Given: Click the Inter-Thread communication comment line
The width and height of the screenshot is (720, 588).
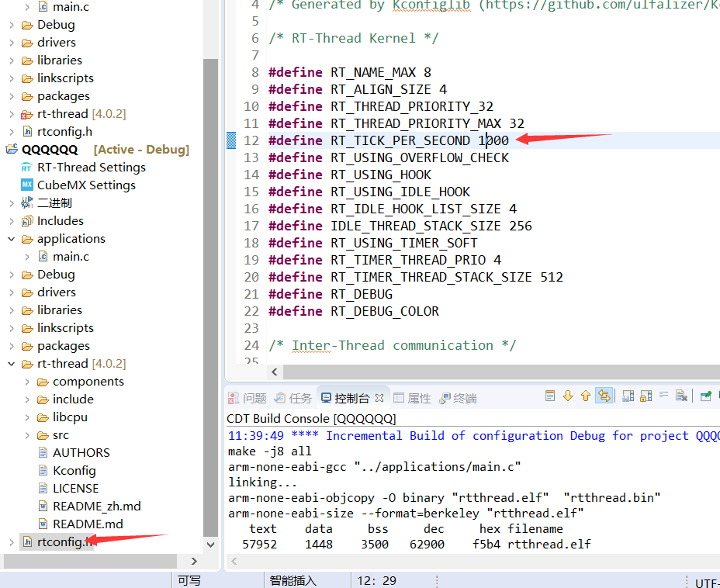Looking at the screenshot, I should (393, 345).
